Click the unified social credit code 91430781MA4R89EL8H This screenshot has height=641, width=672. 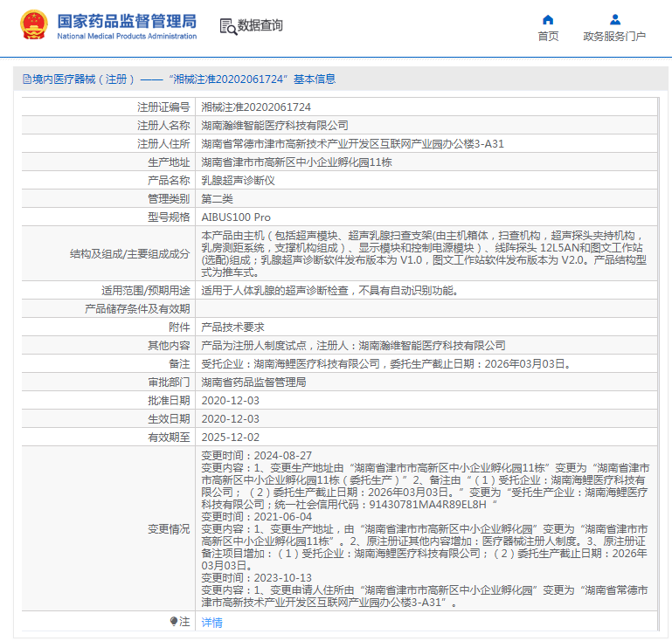[427, 505]
